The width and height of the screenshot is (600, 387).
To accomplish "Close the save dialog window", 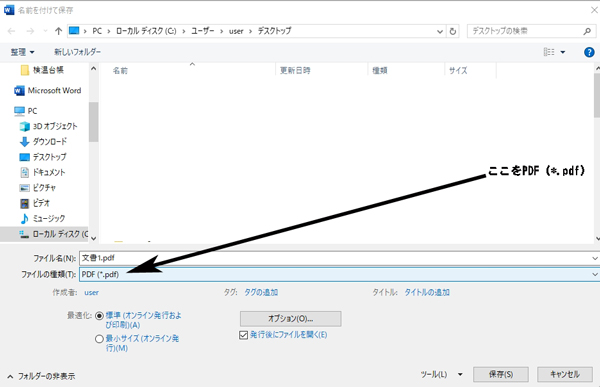I will tap(594, 10).
